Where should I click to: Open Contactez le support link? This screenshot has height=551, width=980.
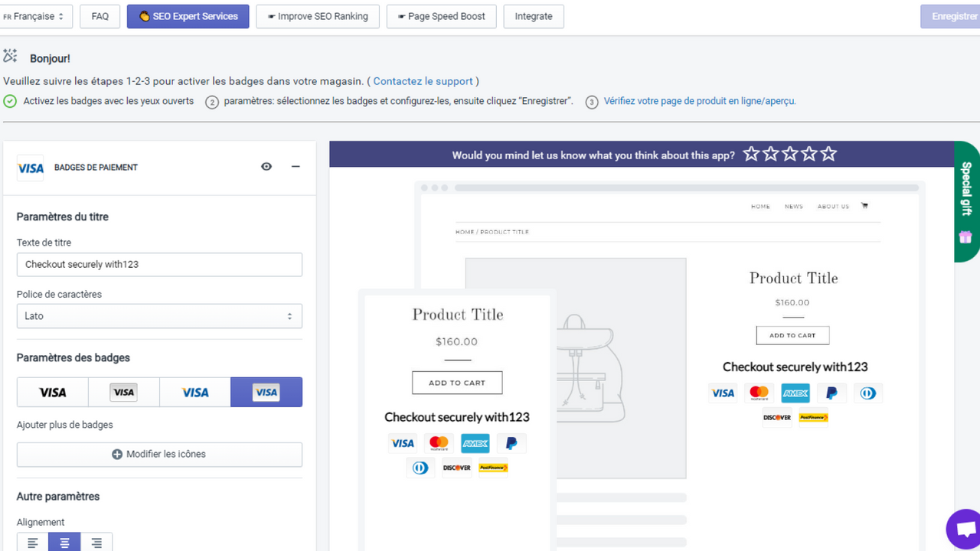click(x=423, y=81)
